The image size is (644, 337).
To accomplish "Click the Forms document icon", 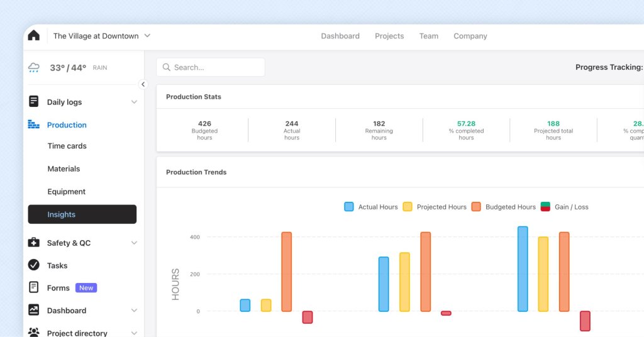I will (34, 287).
